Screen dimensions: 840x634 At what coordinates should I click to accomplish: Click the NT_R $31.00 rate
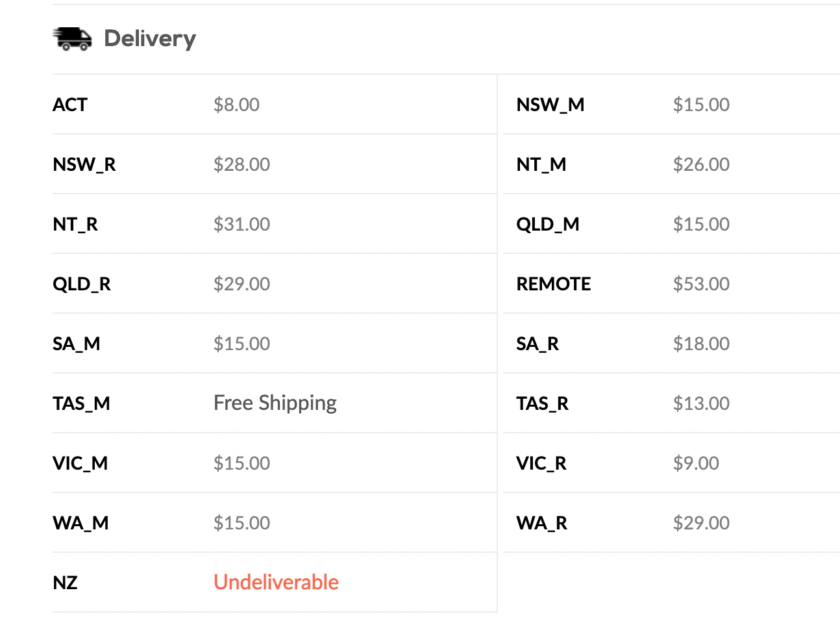pyautogui.click(x=241, y=224)
